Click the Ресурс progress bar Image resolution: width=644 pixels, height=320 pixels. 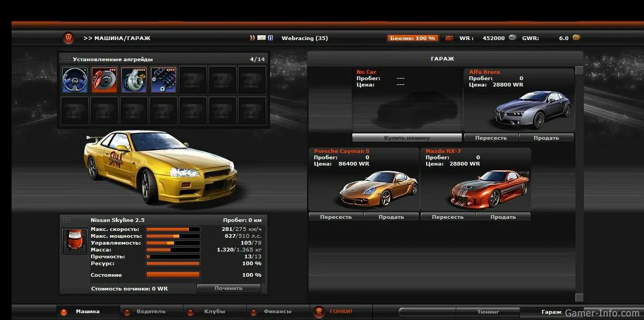(173, 263)
